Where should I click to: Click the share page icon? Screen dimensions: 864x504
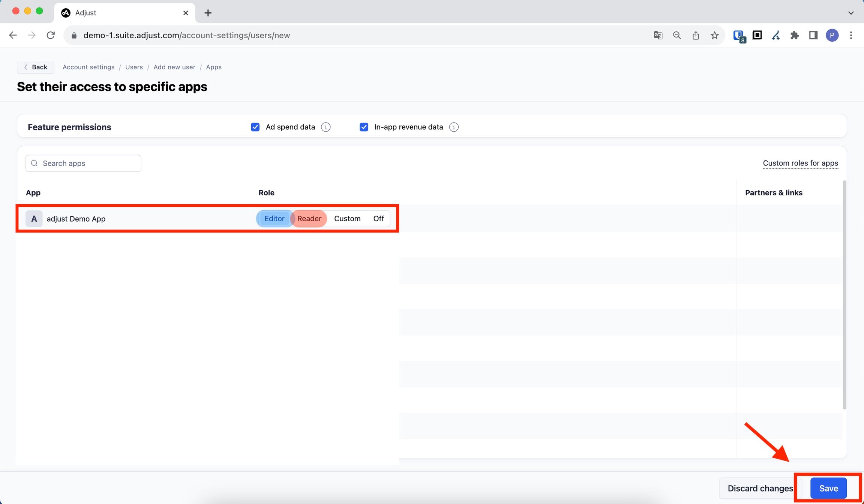click(x=696, y=35)
